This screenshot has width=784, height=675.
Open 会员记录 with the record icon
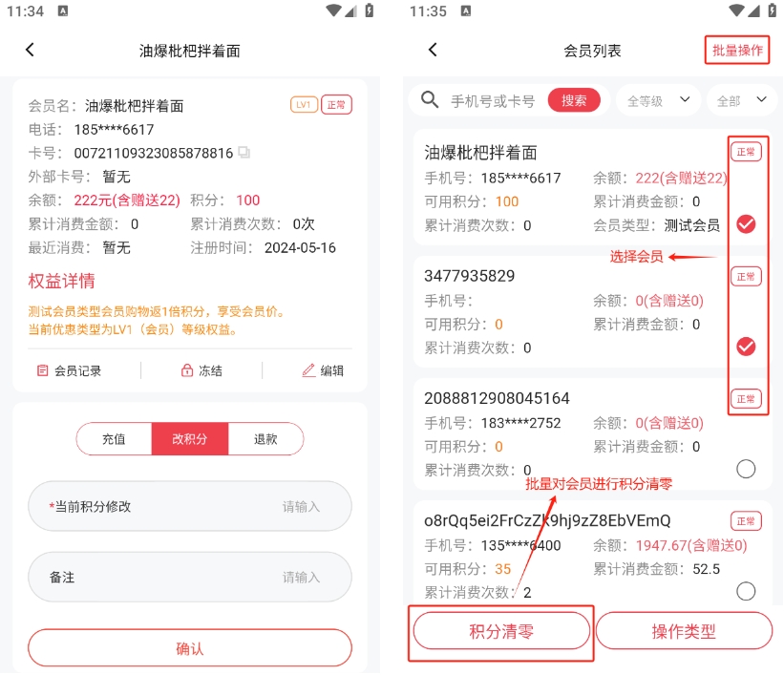tap(43, 370)
